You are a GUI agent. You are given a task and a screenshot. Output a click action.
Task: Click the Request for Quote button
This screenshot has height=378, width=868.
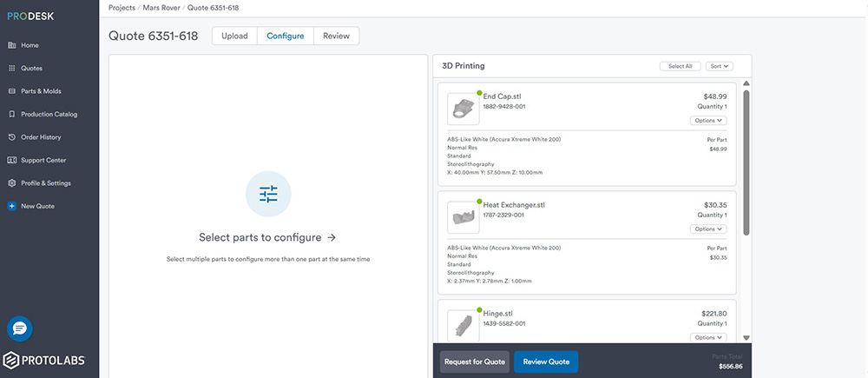click(x=474, y=362)
